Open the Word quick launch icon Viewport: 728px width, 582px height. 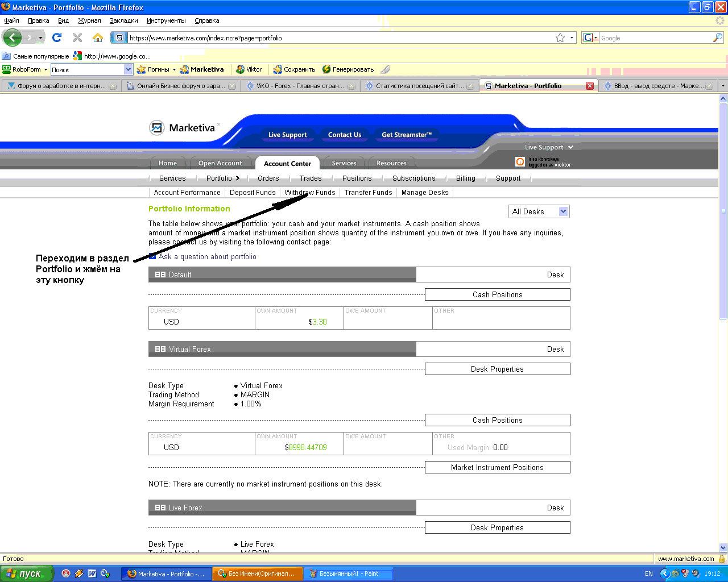coord(92,573)
